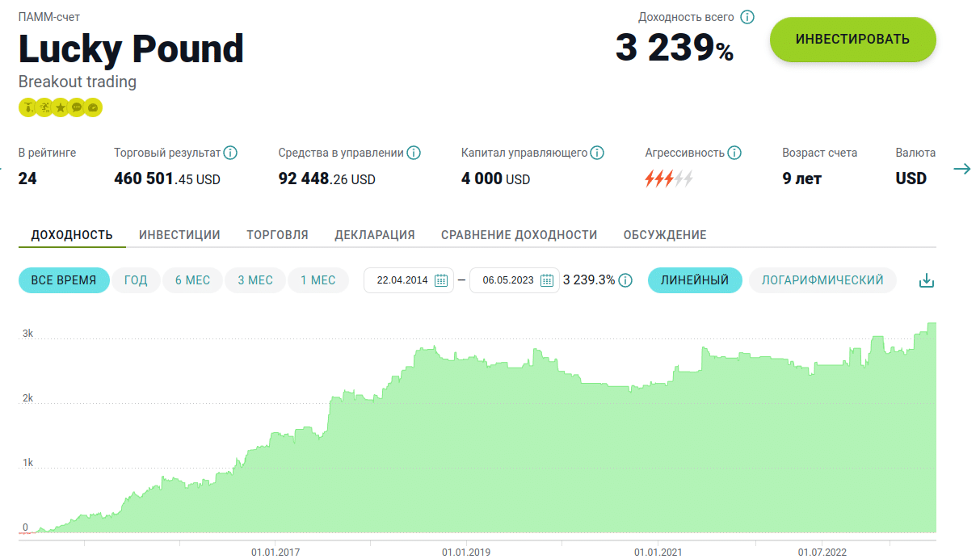The height and width of the screenshot is (559, 980).
Task: Set chart period to ГОД
Action: pos(136,280)
